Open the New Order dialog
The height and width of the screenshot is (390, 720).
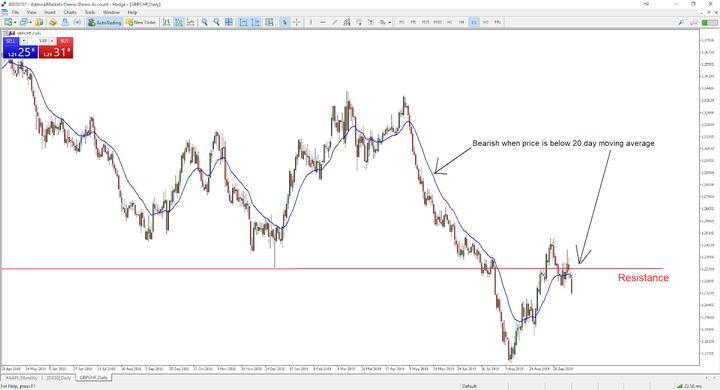click(141, 22)
